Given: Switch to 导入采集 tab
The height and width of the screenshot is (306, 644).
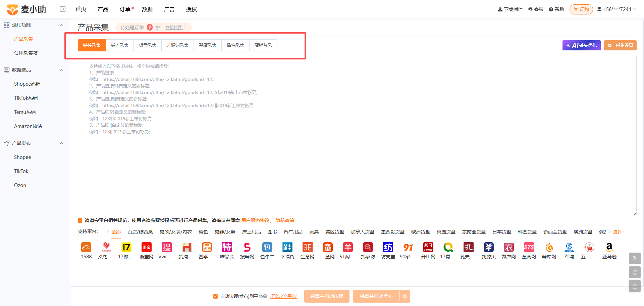Looking at the screenshot, I should tap(120, 45).
